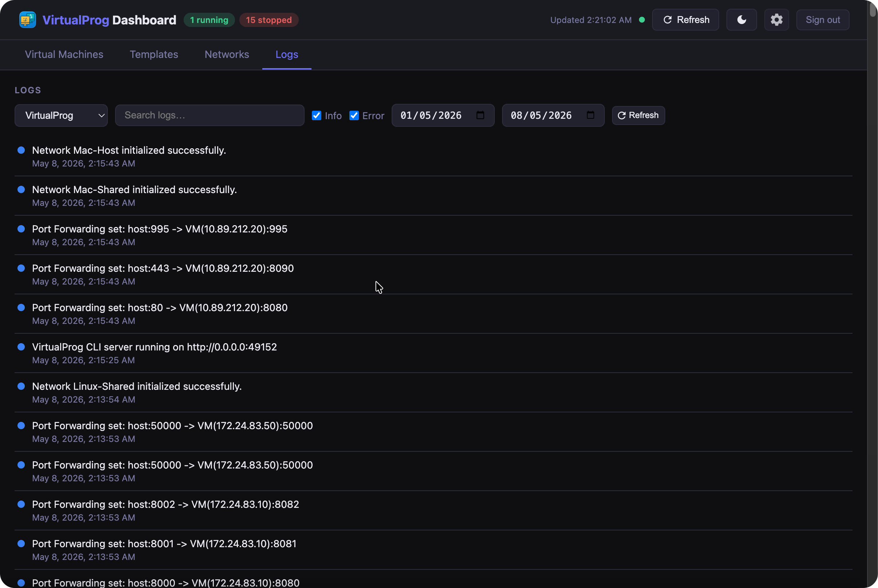This screenshot has width=878, height=588.
Task: Sign out of the dashboard
Action: [x=823, y=20]
